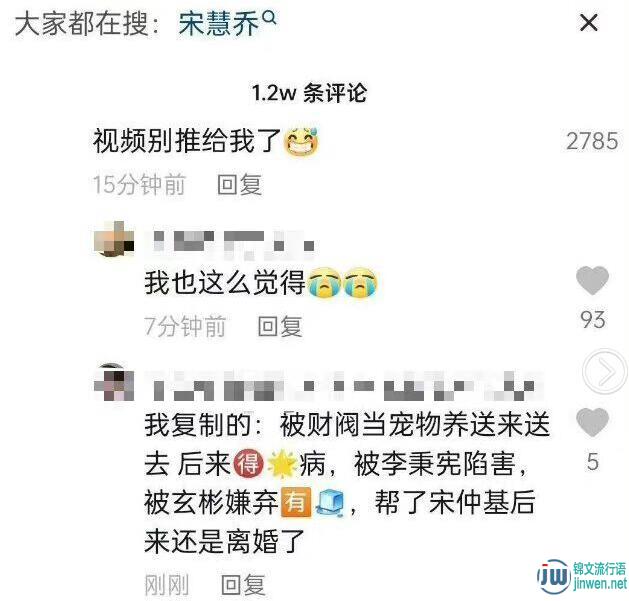The image size is (629, 601).
Task: Tap the grinning sweat emoji in top comment
Action: coord(301,141)
